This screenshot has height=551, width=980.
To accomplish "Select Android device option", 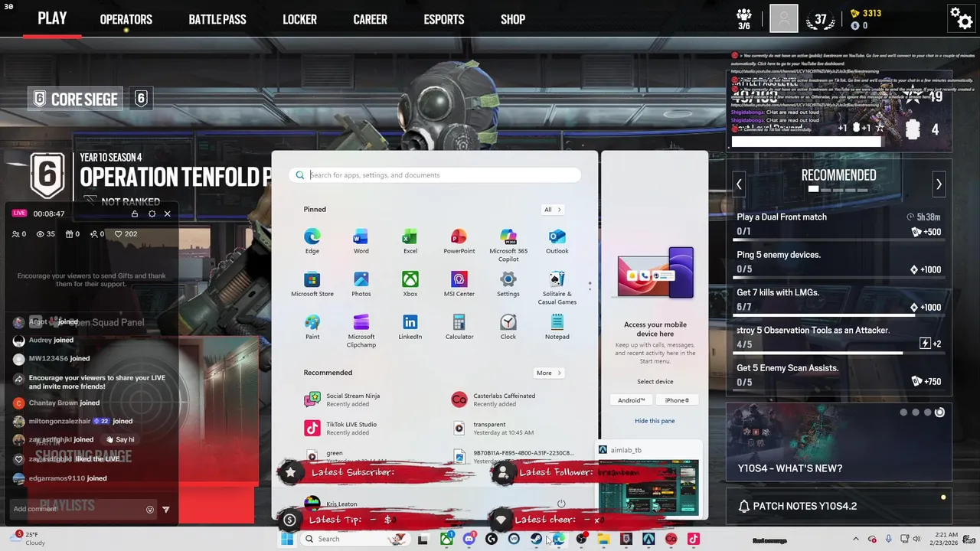I will (632, 400).
